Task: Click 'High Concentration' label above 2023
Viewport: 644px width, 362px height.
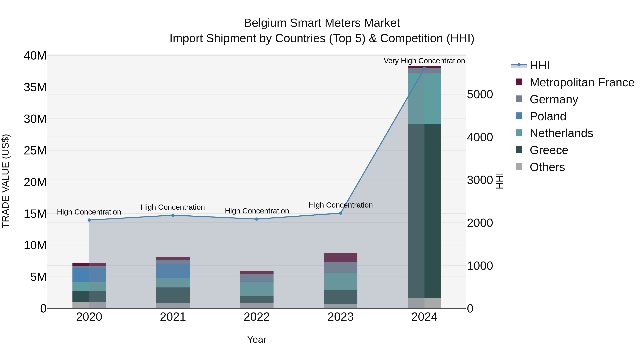Action: click(340, 205)
